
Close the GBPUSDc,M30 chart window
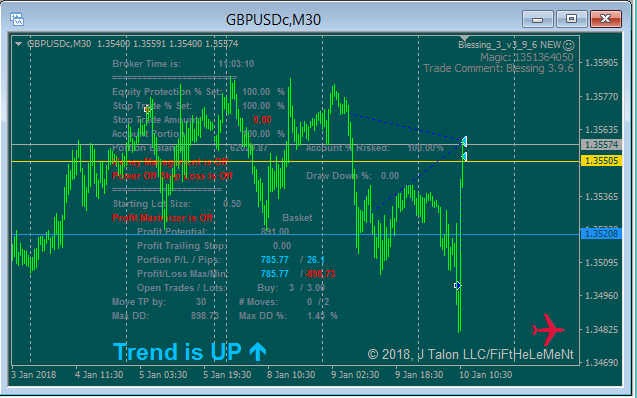[x=605, y=19]
